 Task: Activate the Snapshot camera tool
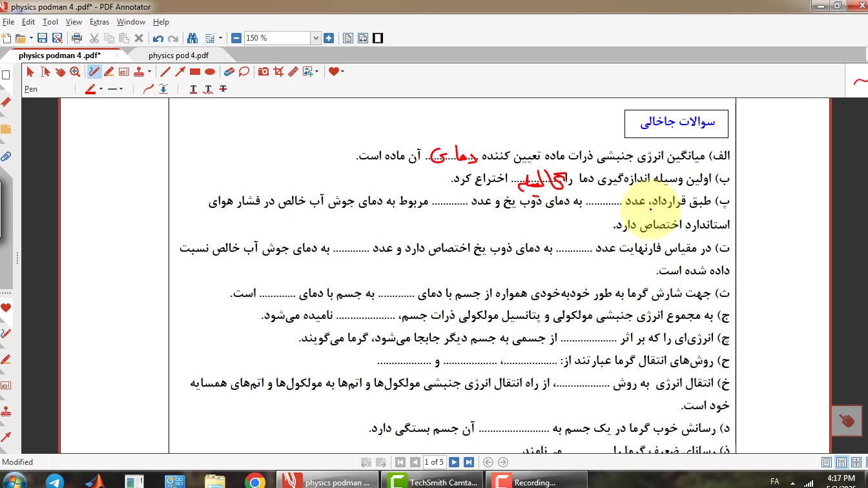click(x=263, y=72)
